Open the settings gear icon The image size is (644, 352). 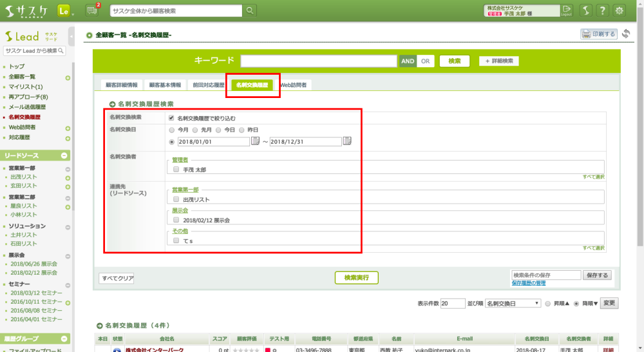(620, 11)
